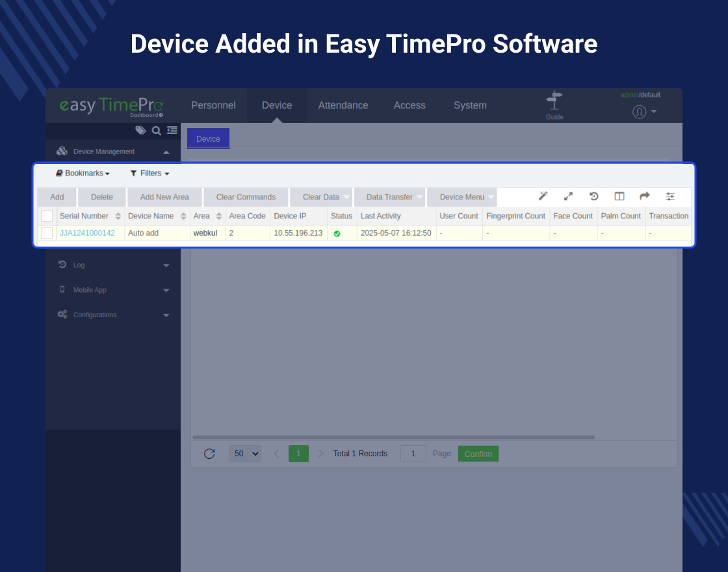Click the easy TimePro logo
Screen dimensions: 728x572
111,107
